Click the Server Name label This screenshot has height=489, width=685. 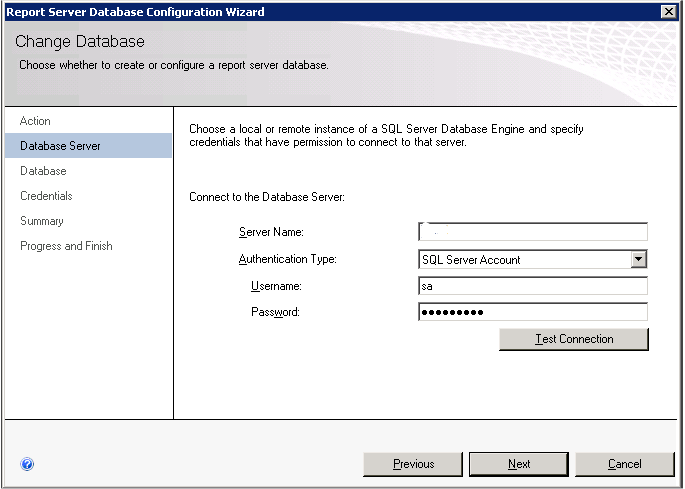coord(271,232)
